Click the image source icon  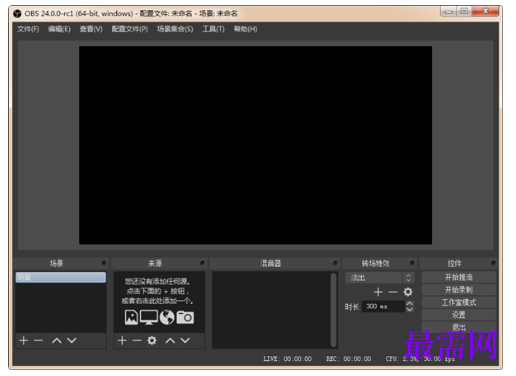coord(131,317)
